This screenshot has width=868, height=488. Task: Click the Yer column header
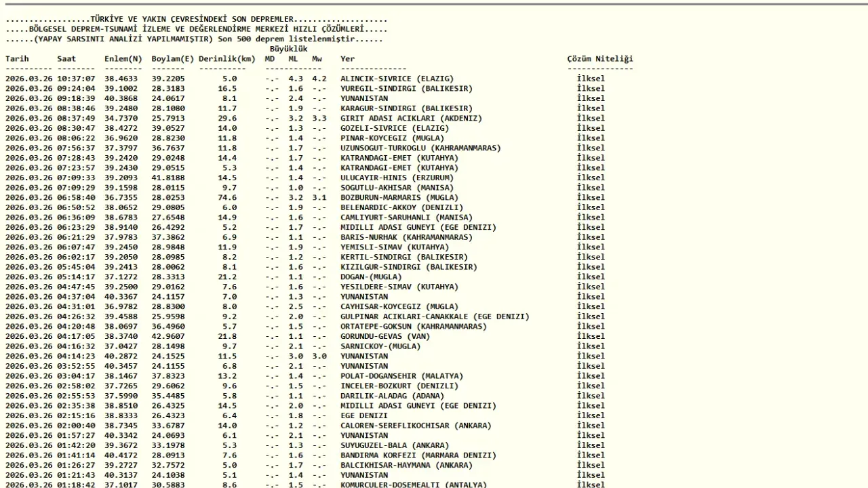click(348, 59)
